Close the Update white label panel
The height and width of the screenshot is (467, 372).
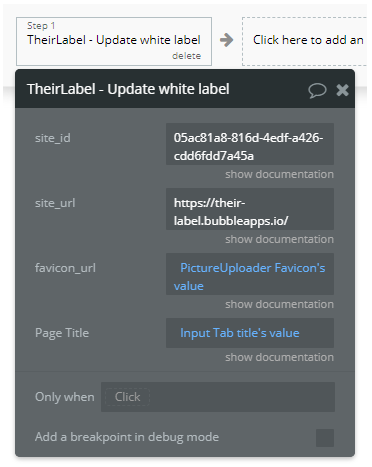click(x=342, y=90)
